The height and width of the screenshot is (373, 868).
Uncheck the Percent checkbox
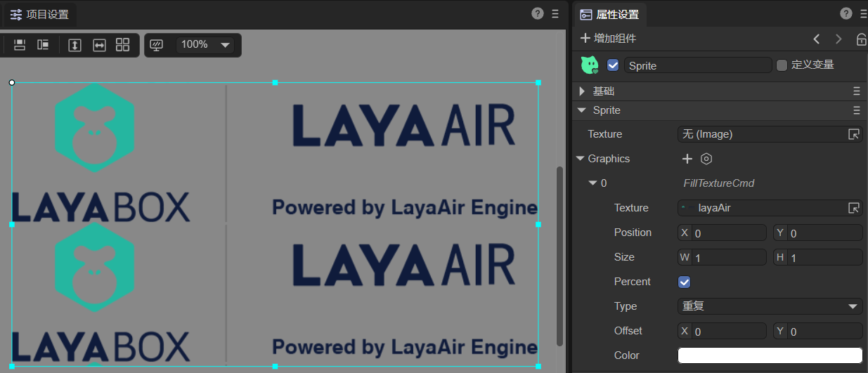(684, 282)
